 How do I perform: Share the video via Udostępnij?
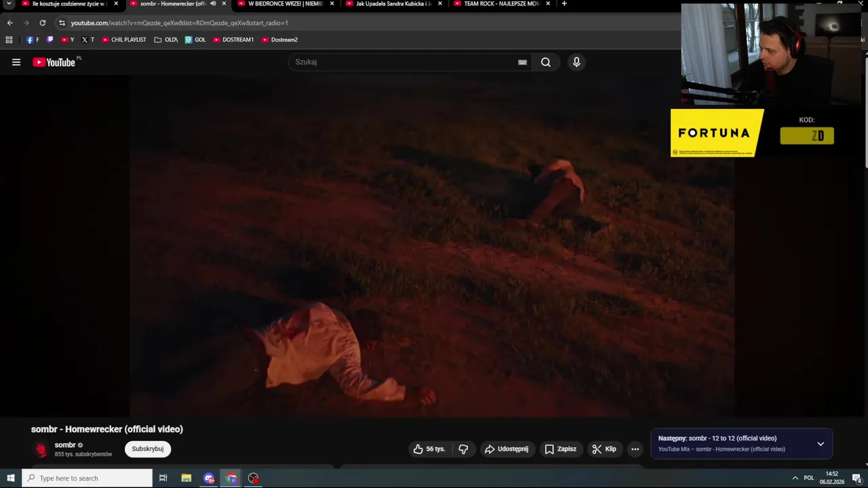507,449
